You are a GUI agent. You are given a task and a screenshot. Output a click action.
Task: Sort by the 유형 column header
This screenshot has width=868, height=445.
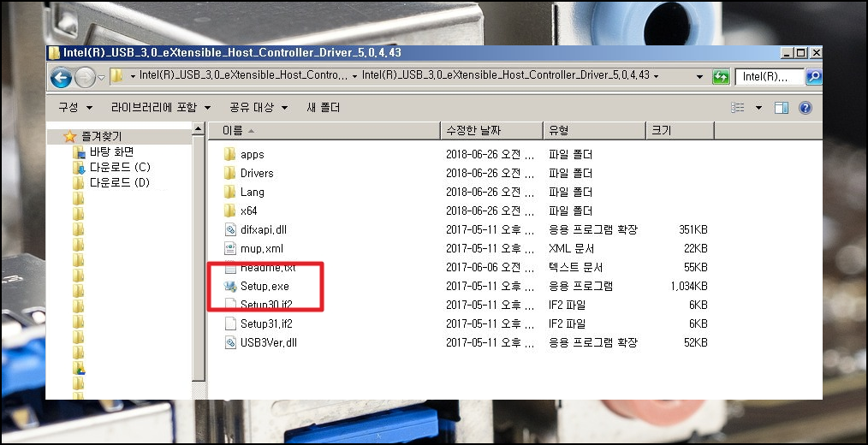[595, 131]
